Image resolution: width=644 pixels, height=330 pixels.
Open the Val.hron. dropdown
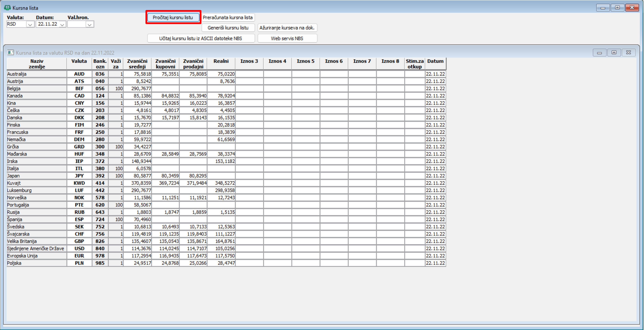[x=89, y=24]
